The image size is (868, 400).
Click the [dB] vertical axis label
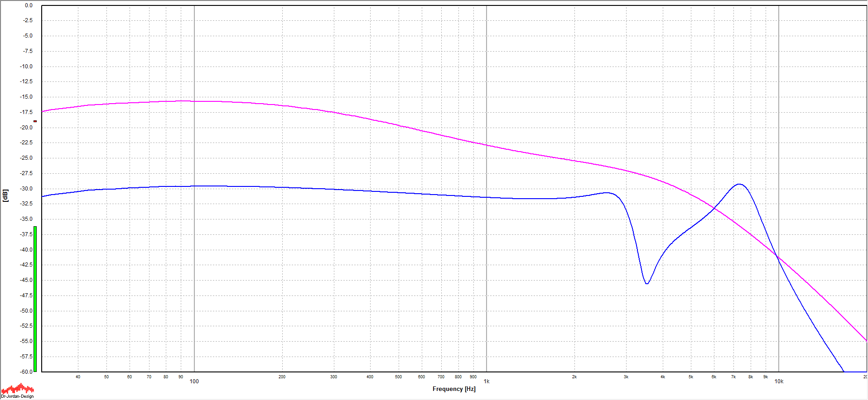click(x=5, y=195)
